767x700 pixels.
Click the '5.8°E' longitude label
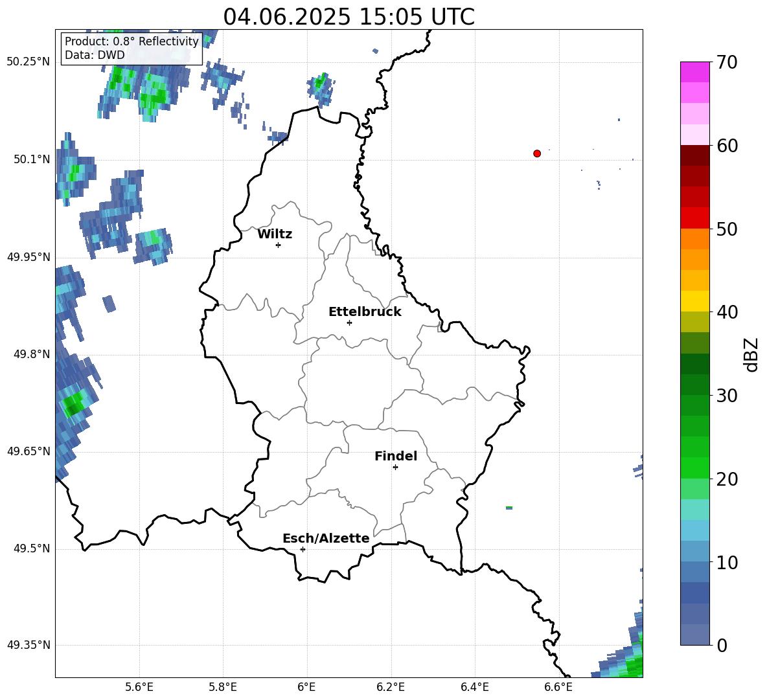[x=223, y=687]
